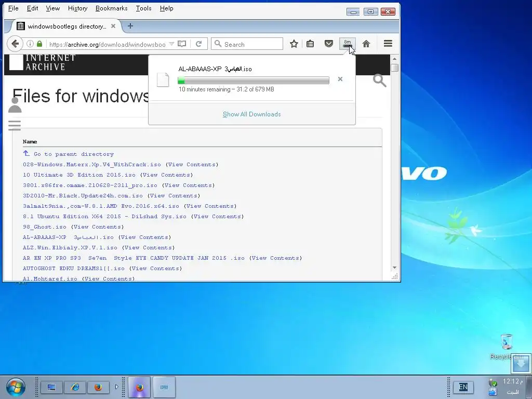Open a new tab with plus button
The image size is (532, 399).
point(130,26)
